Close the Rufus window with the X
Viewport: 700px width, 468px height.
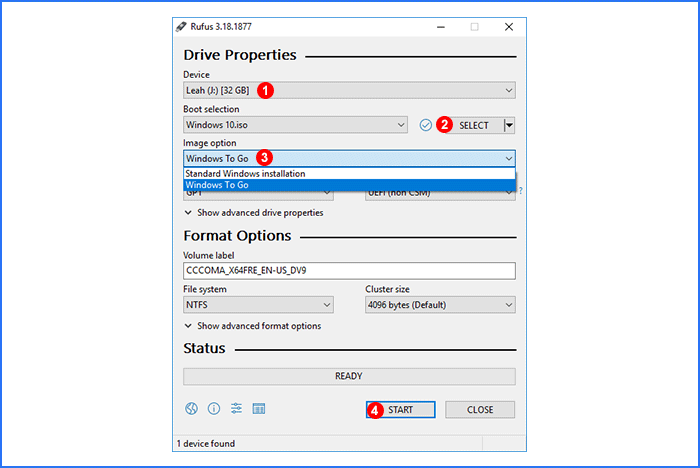508,27
